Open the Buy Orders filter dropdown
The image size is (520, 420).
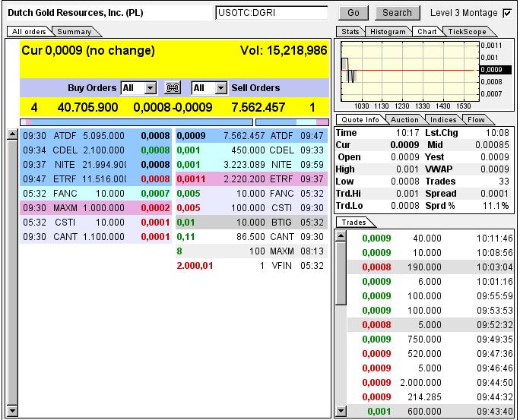click(150, 88)
